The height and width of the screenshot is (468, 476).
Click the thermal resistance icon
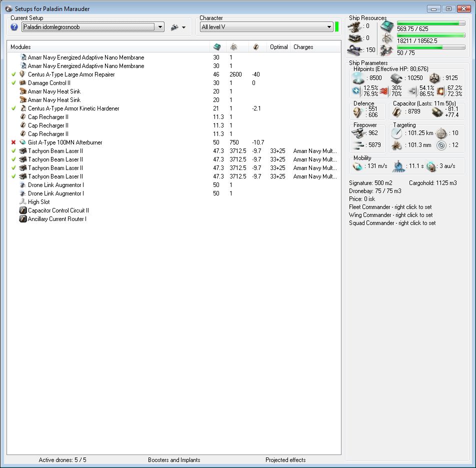(384, 90)
